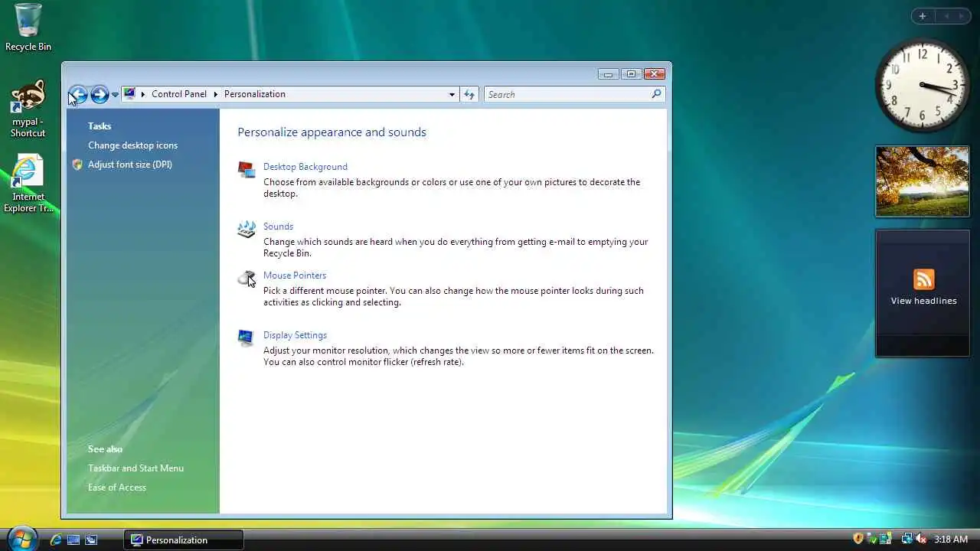The height and width of the screenshot is (551, 980).
Task: Click Switch between windows Quick Launch icon
Action: pyautogui.click(x=91, y=540)
